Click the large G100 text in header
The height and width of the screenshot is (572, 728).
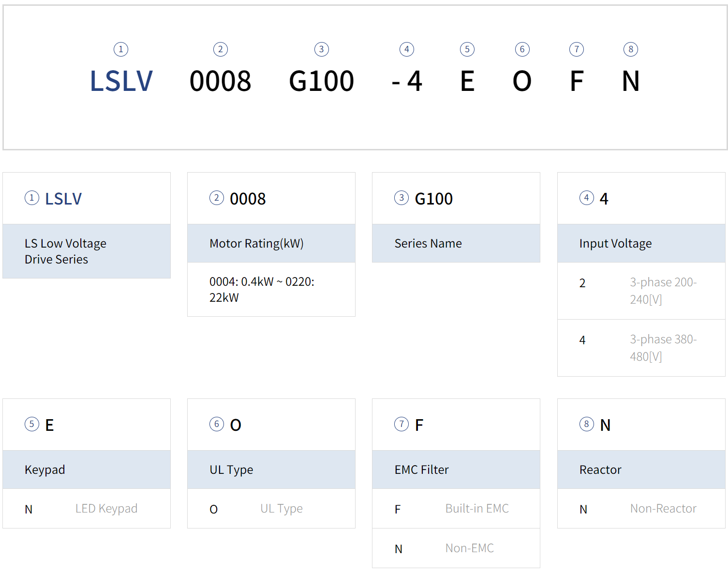(322, 81)
